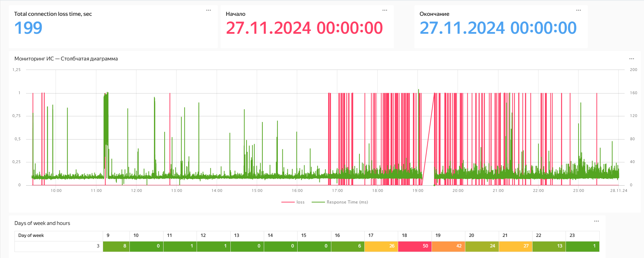This screenshot has width=644, height=258.
Task: Click the yellow cell showing 27
Action: coord(515,246)
